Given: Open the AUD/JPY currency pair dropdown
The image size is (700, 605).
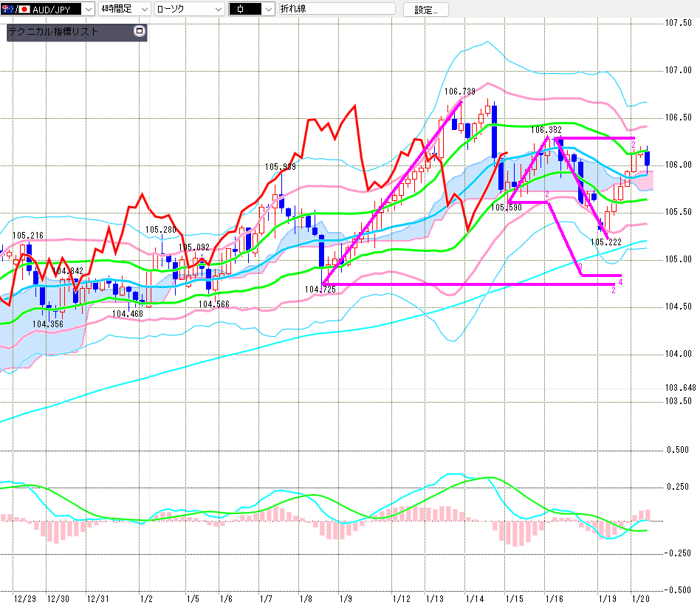Looking at the screenshot, I should point(89,10).
